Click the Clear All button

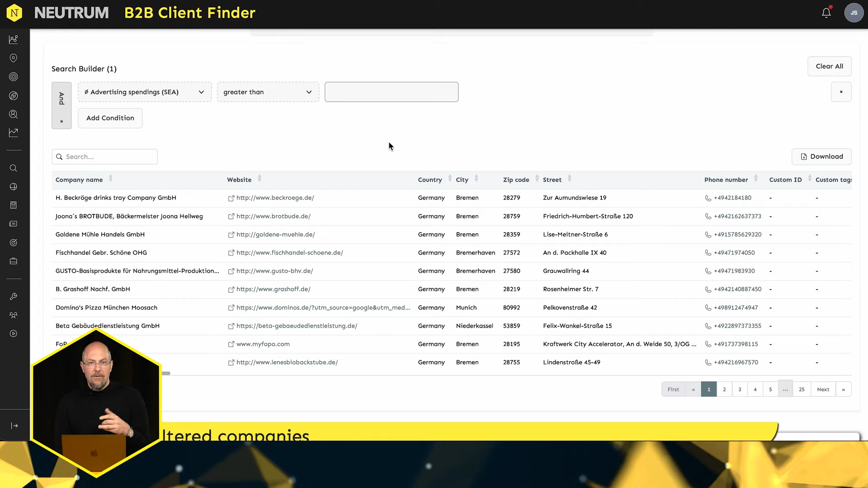[x=829, y=66]
